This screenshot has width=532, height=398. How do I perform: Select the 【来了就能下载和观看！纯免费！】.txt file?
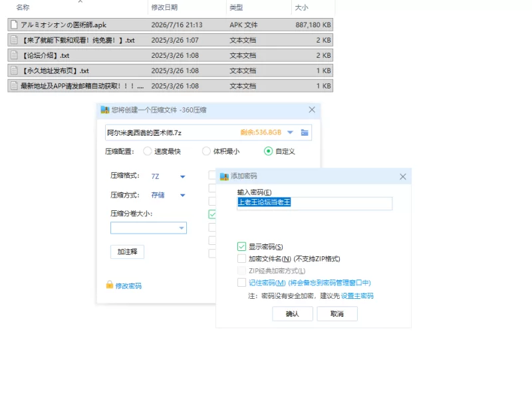coord(170,40)
